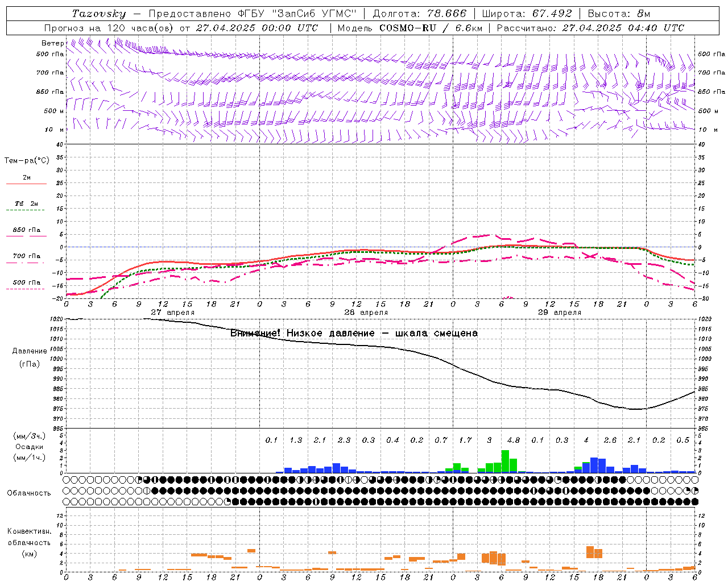Click the elevation label "Высота: 8м"
The height and width of the screenshot is (582, 728).
619,14
